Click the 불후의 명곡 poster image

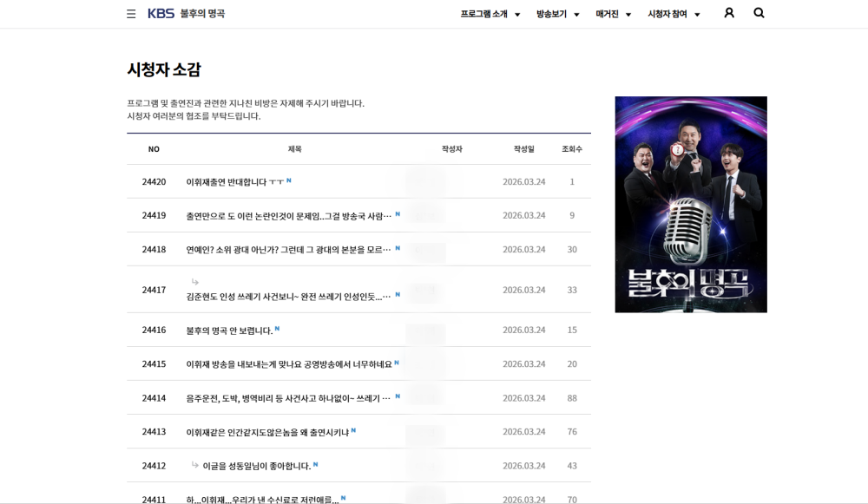(690, 202)
